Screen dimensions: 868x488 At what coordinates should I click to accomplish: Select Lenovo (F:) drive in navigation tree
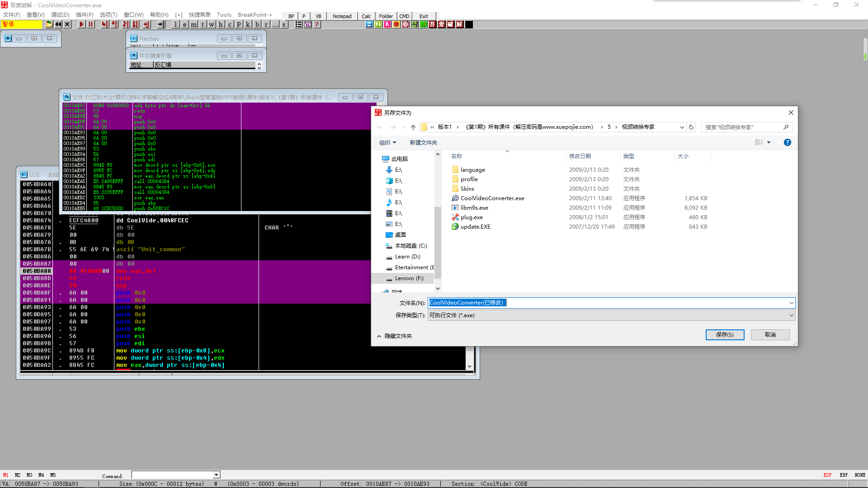coord(409,278)
